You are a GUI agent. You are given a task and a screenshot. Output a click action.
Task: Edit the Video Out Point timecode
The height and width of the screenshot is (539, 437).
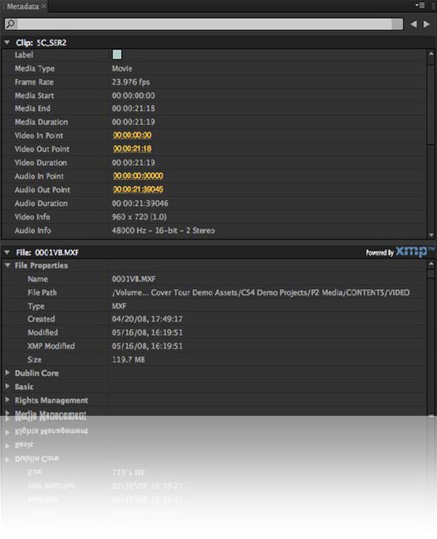132,148
